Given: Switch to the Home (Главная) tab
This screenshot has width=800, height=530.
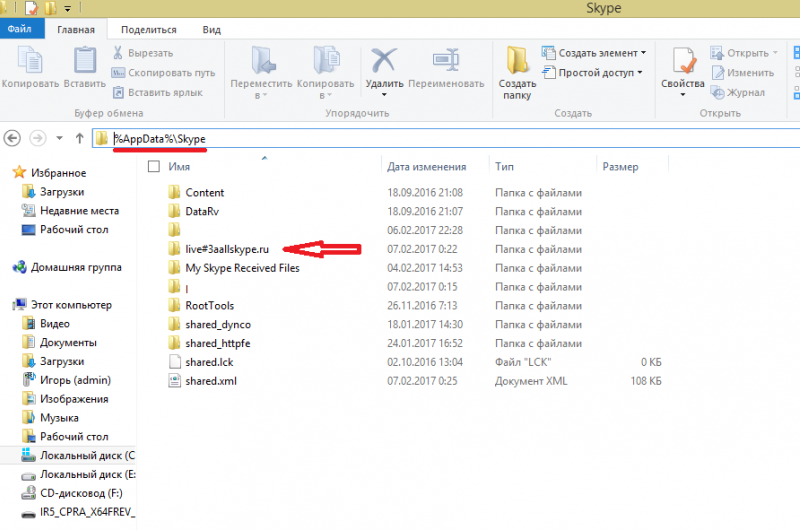Looking at the screenshot, I should point(76,30).
